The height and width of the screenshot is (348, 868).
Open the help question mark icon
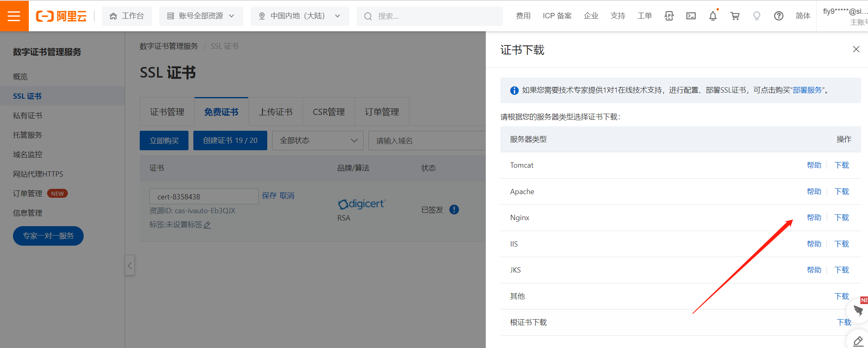point(779,16)
